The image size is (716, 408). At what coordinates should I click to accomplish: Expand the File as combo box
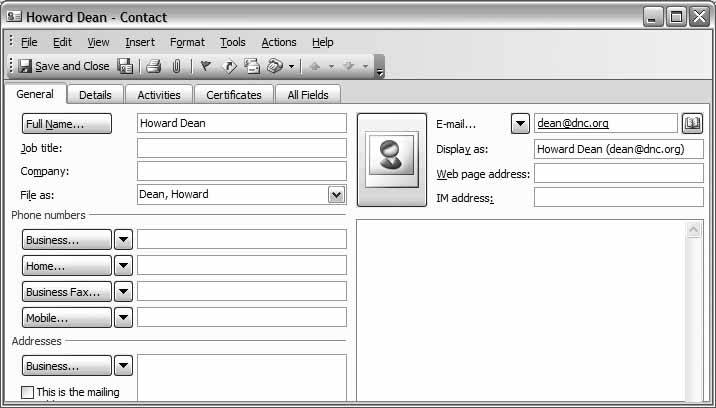(337, 195)
